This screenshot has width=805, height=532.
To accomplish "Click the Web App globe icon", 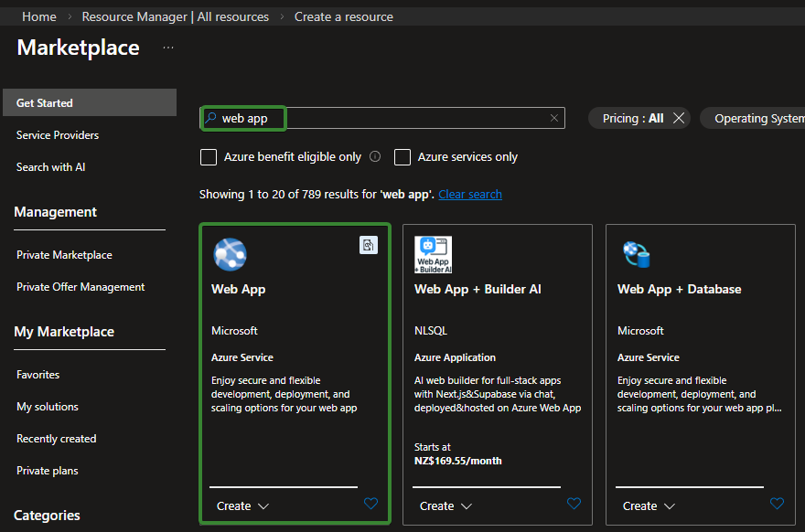I will pos(230,254).
